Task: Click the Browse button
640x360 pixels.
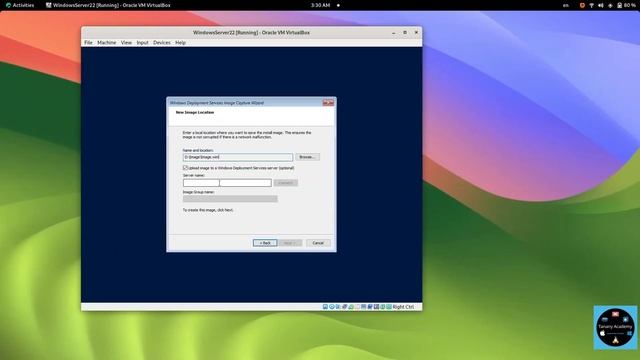Action: (x=307, y=157)
